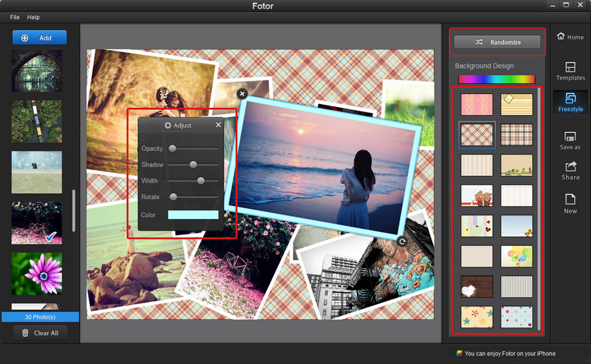Pick a color from rainbow background bar

coord(497,80)
